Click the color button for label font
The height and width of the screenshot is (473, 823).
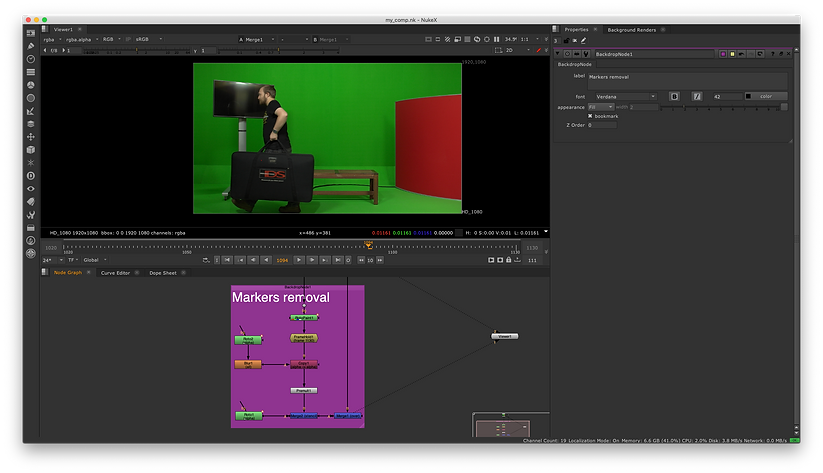[766, 96]
